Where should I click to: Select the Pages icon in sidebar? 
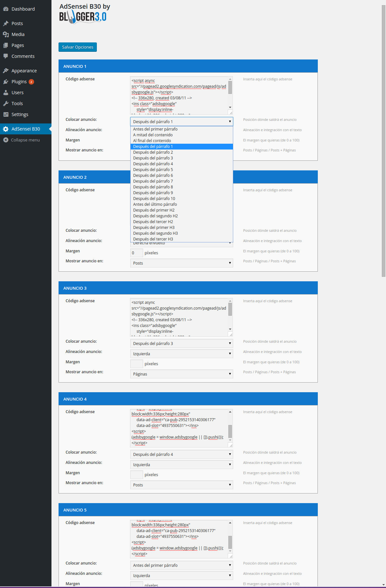[x=6, y=45]
